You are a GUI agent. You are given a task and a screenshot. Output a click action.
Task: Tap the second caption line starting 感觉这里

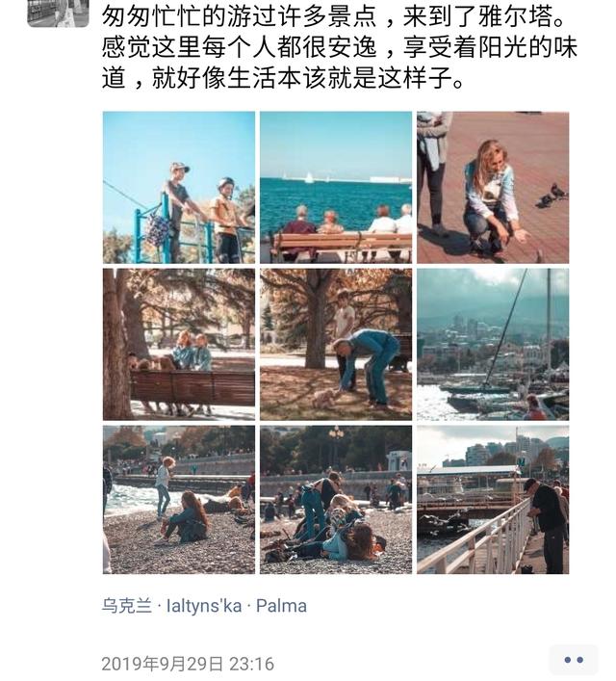[x=340, y=47]
